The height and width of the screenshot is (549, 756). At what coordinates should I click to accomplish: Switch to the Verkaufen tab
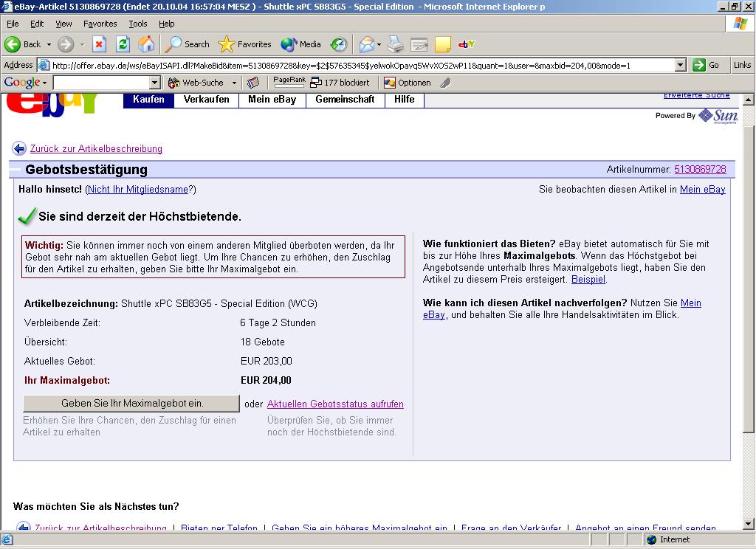(207, 100)
